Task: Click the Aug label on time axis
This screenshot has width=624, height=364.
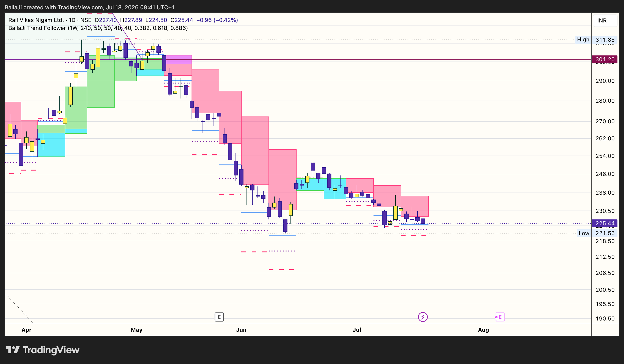Action: (x=483, y=330)
